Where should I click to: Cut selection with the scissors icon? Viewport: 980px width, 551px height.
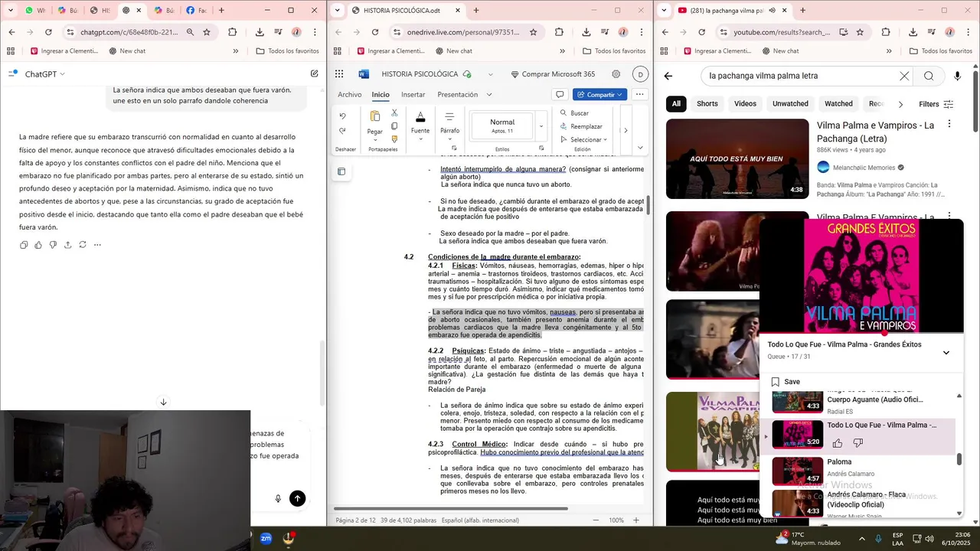click(x=394, y=112)
